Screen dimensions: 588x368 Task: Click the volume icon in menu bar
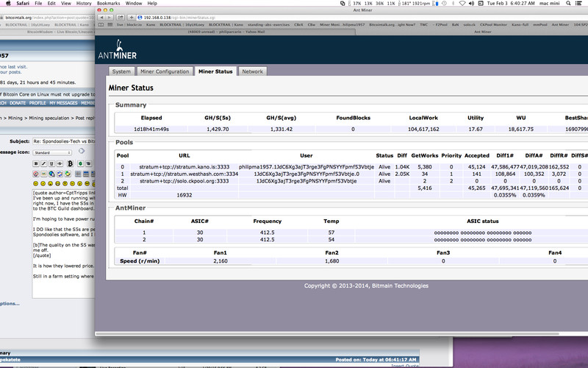(x=472, y=3)
